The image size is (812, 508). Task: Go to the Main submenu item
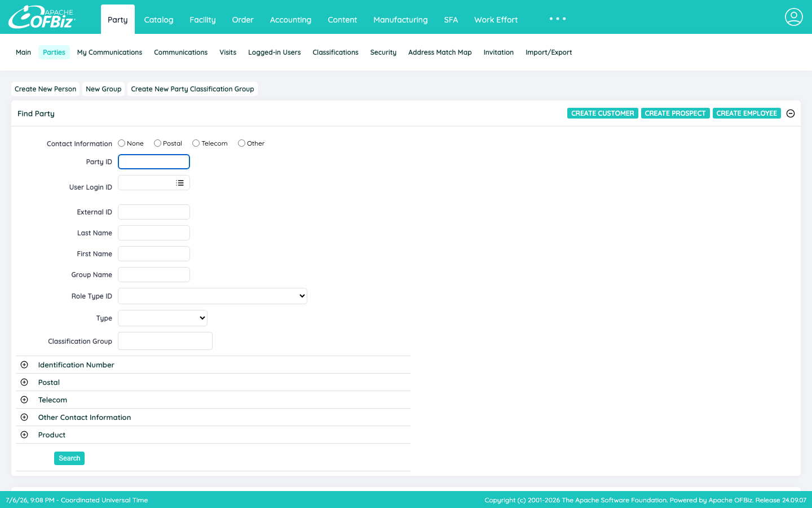click(x=24, y=52)
